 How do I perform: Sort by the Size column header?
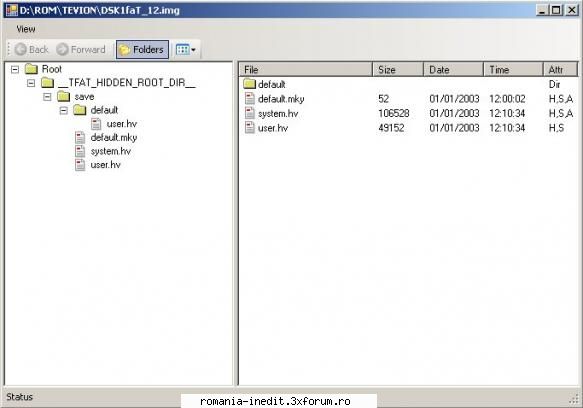pyautogui.click(x=397, y=70)
